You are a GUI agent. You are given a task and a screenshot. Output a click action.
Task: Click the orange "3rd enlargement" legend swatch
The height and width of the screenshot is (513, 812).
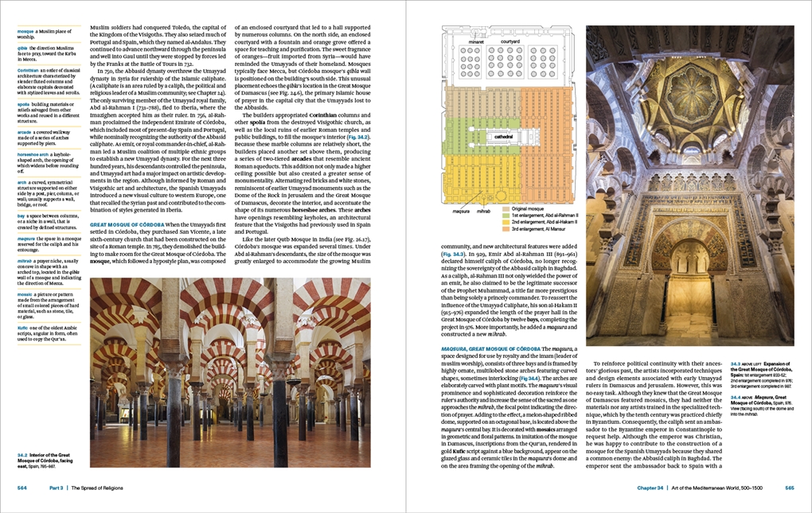[x=507, y=230]
